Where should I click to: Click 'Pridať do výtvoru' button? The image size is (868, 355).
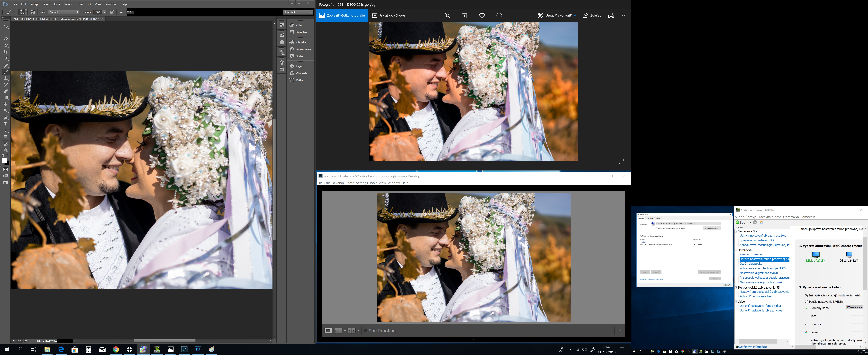coord(388,16)
